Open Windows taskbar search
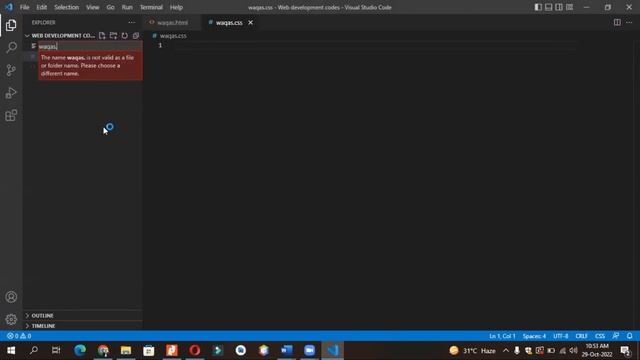Screen dimensions: 640x360 (34, 350)
